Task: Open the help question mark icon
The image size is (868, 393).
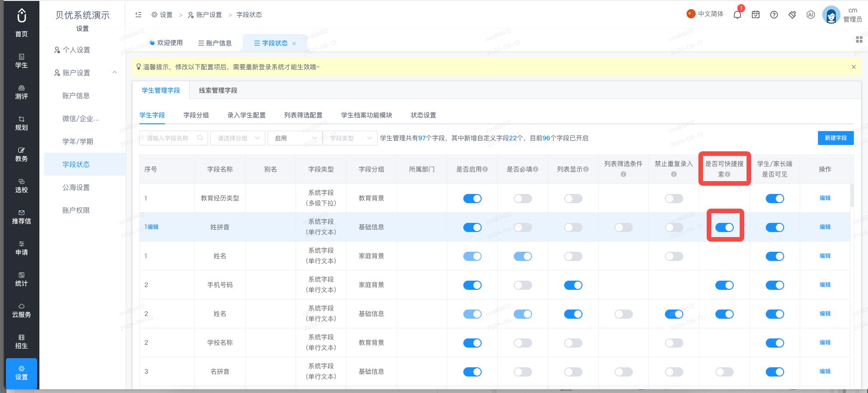Action: pos(774,15)
